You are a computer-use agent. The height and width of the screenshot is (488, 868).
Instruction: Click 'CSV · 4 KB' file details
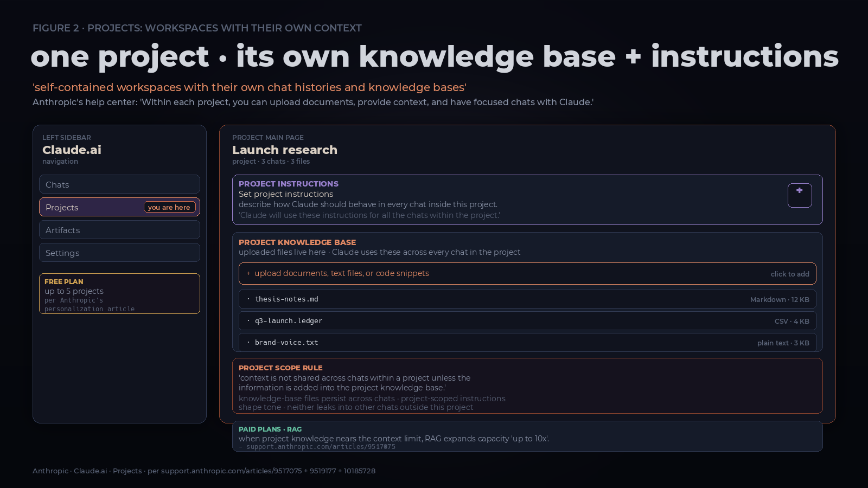[x=792, y=322]
